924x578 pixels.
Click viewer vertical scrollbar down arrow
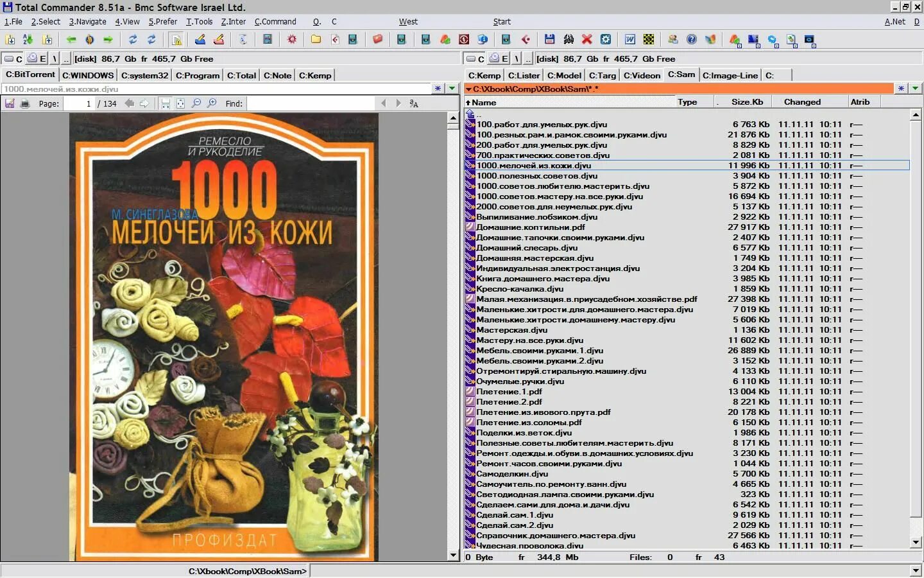[454, 556]
